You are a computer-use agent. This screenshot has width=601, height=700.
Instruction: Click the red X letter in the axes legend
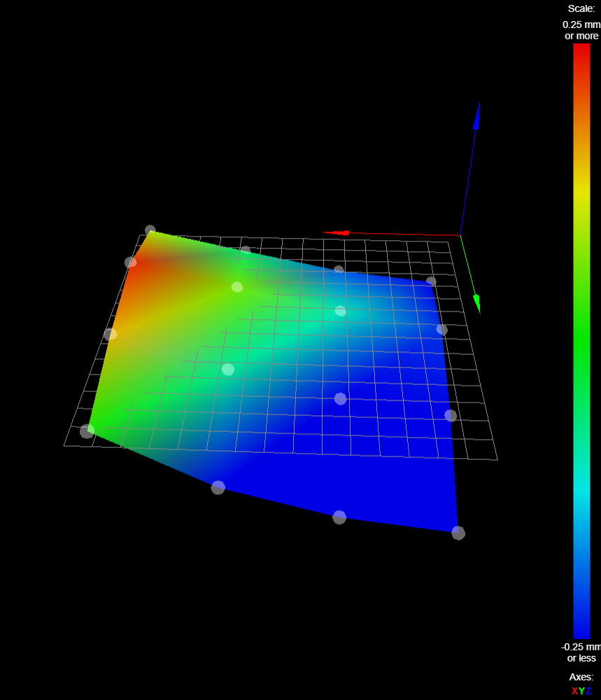pyautogui.click(x=574, y=691)
